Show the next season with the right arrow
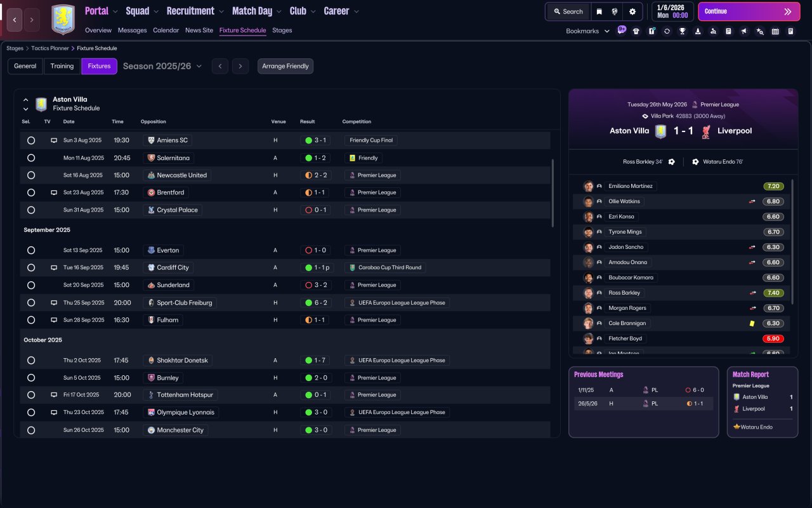Screen dimensions: 812x508 coord(240,66)
